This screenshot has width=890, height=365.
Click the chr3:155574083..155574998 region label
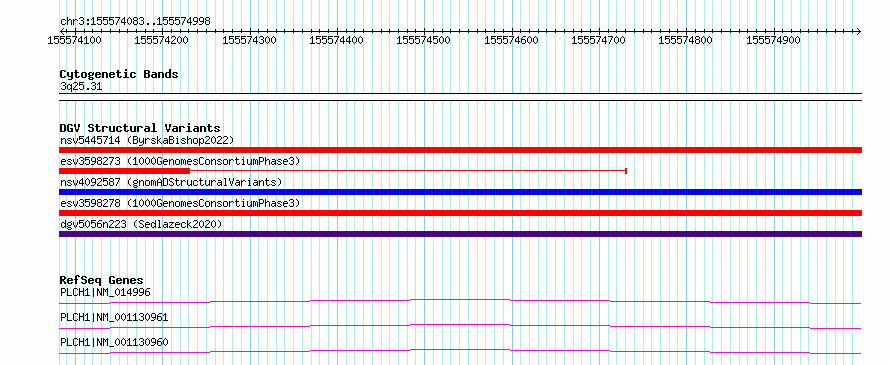(135, 22)
